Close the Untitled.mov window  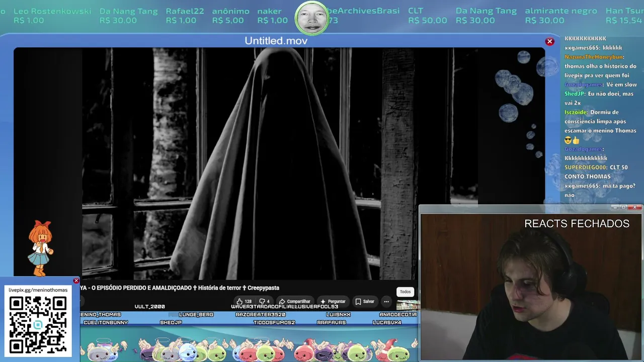coord(550,42)
